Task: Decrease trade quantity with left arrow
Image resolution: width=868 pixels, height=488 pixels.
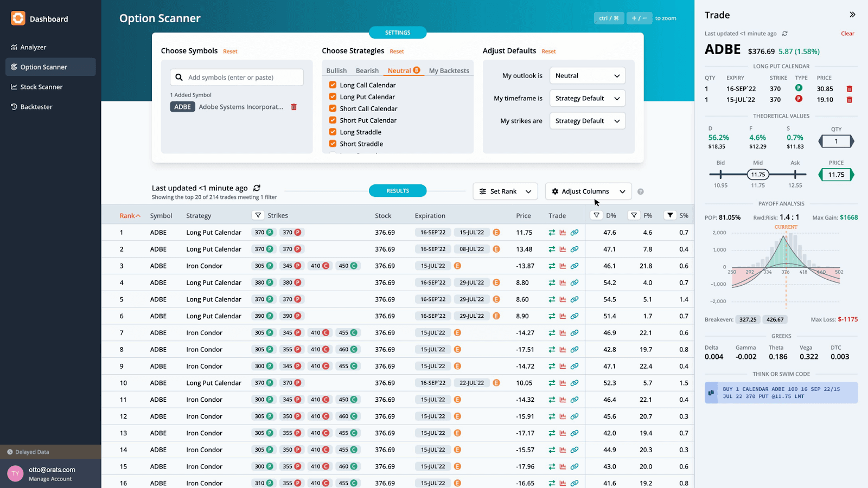Action: pos(820,142)
